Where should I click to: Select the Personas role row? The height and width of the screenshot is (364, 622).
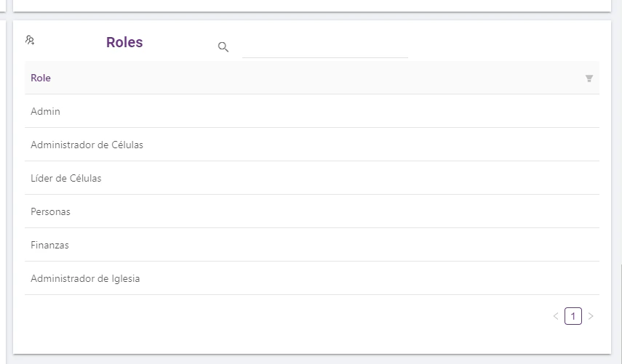(x=312, y=211)
